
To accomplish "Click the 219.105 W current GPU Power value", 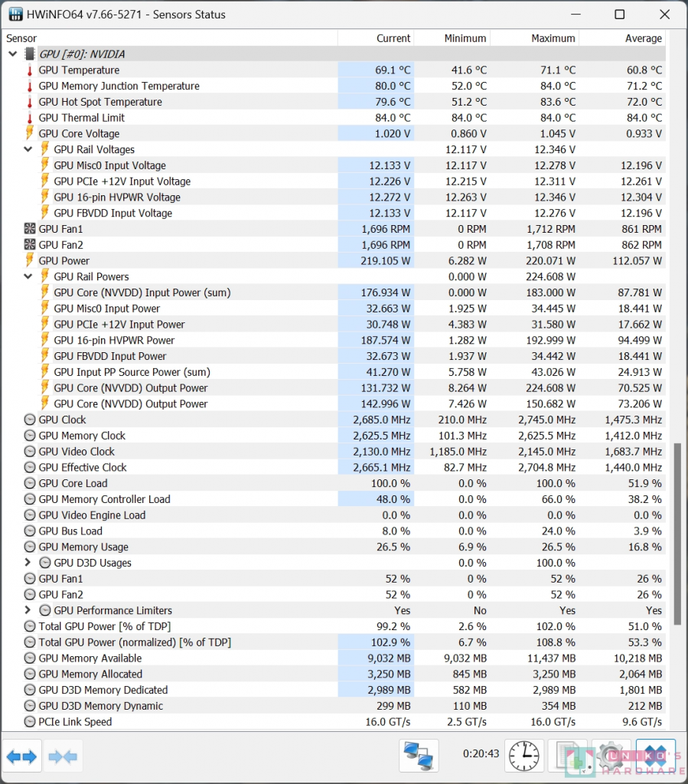I will [385, 261].
